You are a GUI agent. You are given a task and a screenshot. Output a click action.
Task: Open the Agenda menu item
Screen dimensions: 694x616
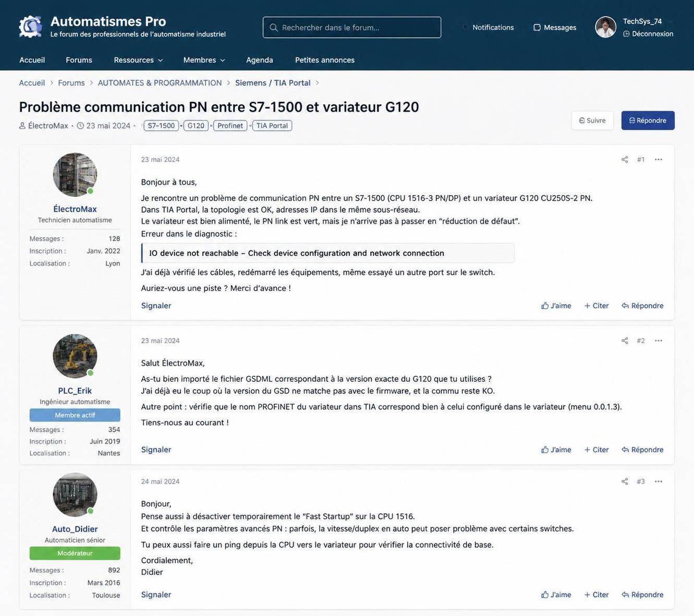click(260, 60)
